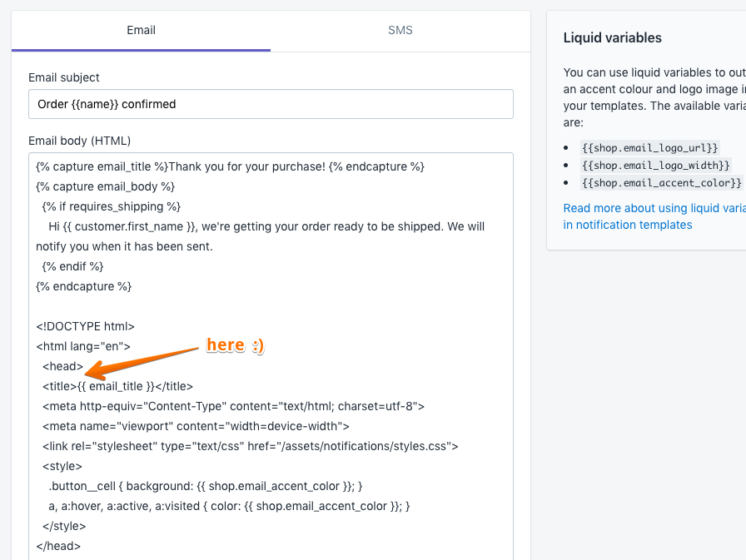Click the '<title>{{ email_title }}</title>' line

point(117,386)
